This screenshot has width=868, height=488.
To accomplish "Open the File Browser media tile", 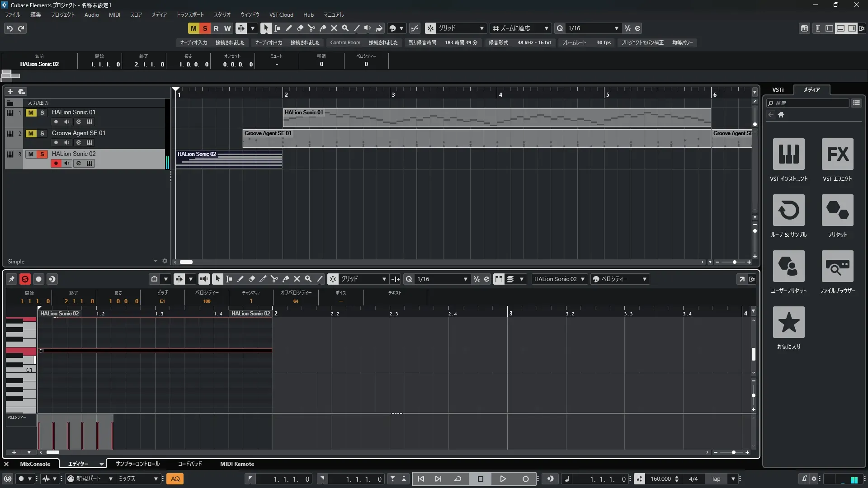I will pos(837,266).
